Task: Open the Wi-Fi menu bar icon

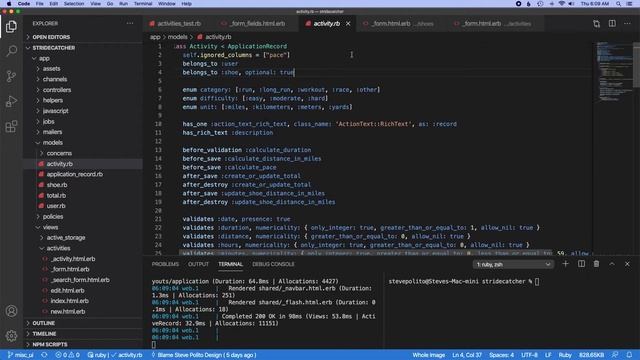Action: tap(562, 4)
